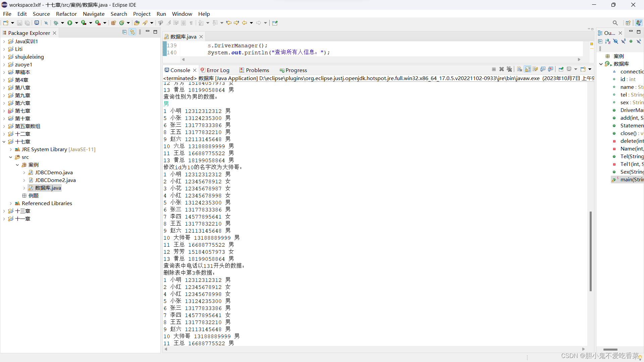Click the toolbar search magnifier icon
644x362 pixels.
[x=615, y=23]
